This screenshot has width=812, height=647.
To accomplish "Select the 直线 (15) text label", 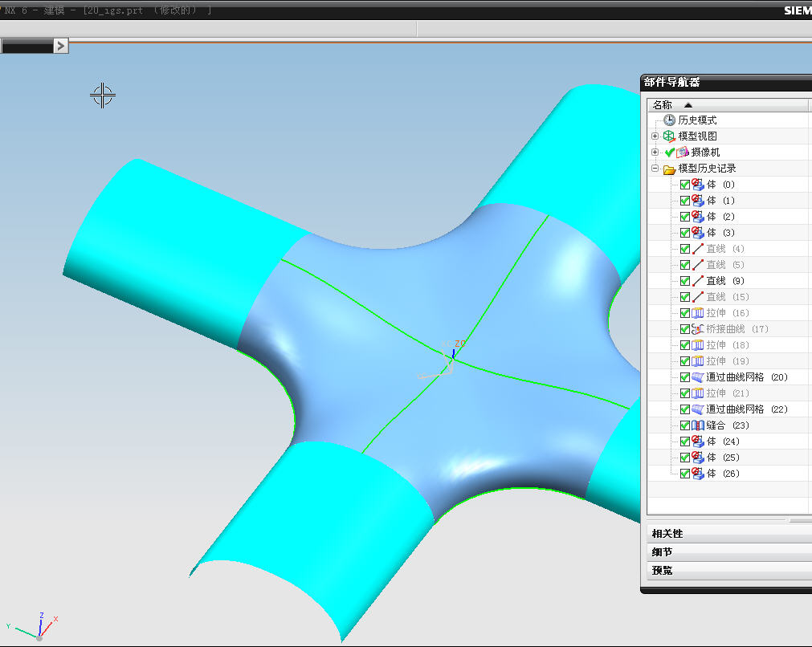I will coord(728,297).
